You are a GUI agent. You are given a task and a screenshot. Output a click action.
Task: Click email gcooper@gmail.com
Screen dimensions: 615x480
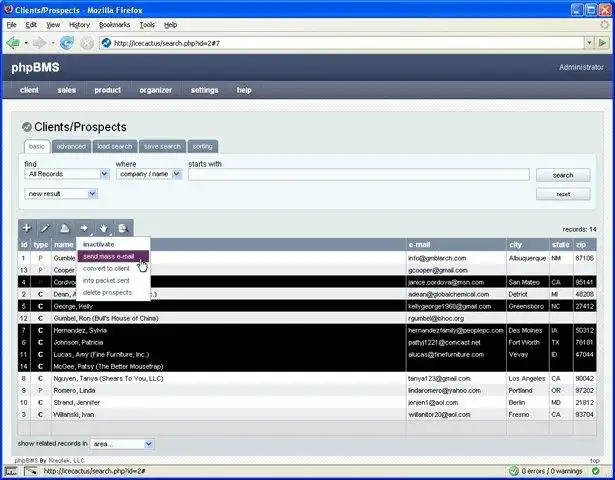point(438,270)
